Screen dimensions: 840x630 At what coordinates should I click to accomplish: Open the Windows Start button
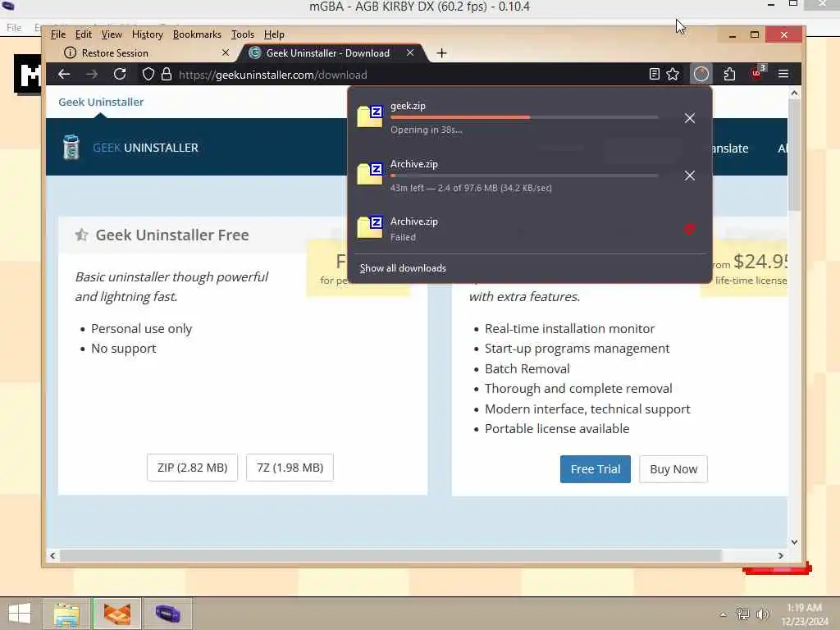pos(20,614)
